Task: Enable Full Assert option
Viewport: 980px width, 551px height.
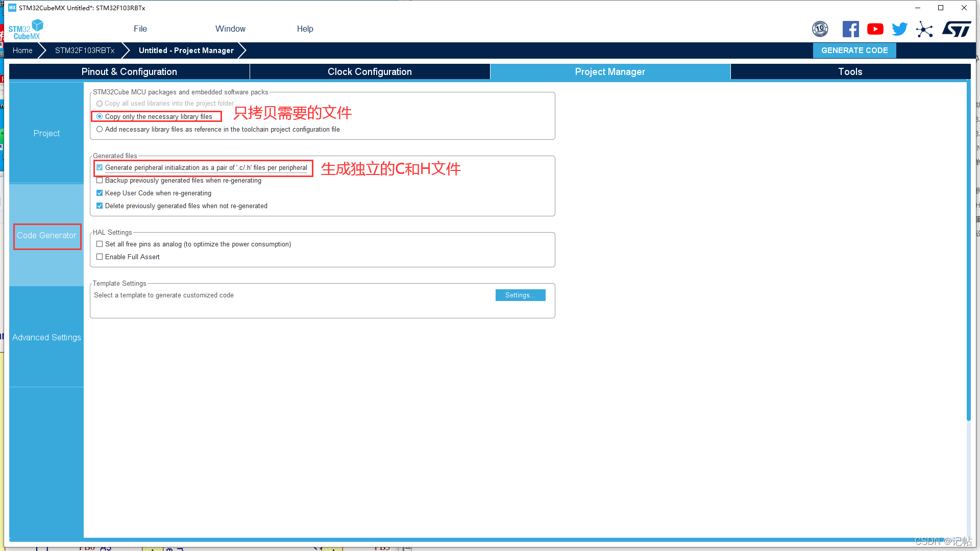Action: (100, 257)
